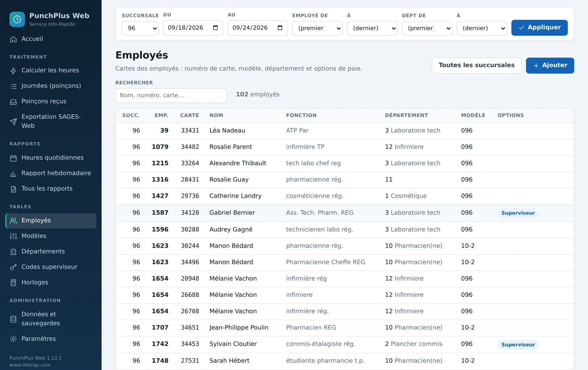
Task: Click Superviseur badge for Sylvain Cloutier
Action: [518, 345]
